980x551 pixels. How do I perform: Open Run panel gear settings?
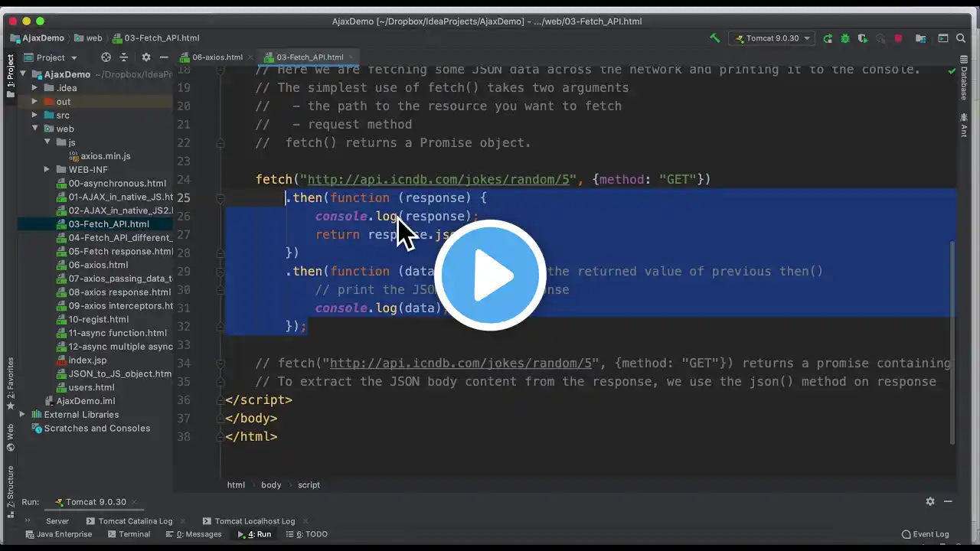930,502
